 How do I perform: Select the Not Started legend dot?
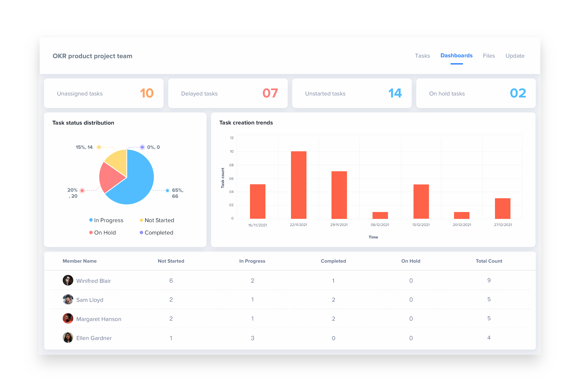141,220
